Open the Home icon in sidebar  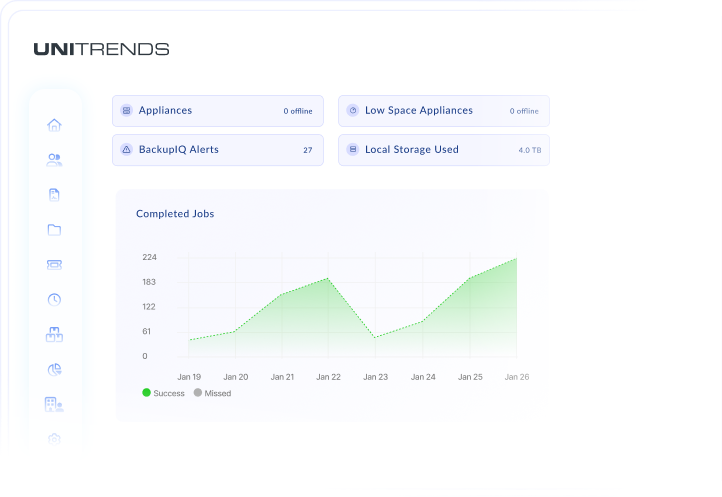coord(54,125)
